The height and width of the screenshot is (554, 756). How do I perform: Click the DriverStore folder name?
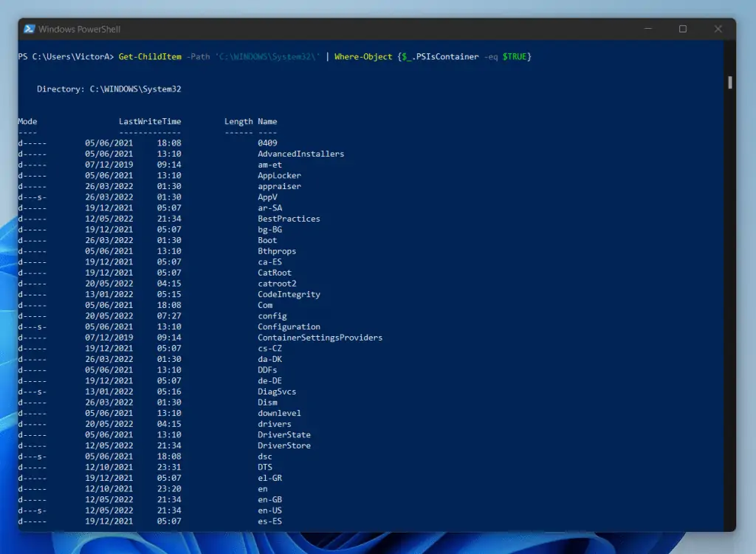click(x=284, y=446)
